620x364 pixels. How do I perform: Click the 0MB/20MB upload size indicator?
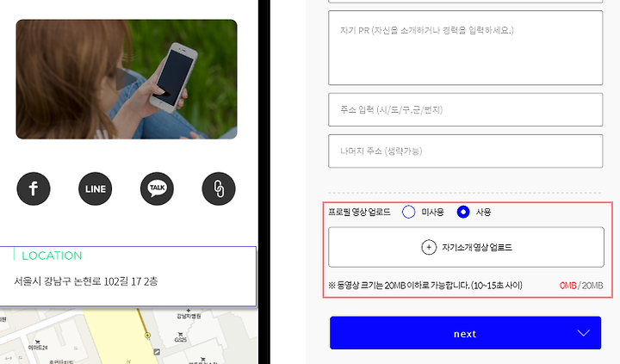[x=581, y=286]
